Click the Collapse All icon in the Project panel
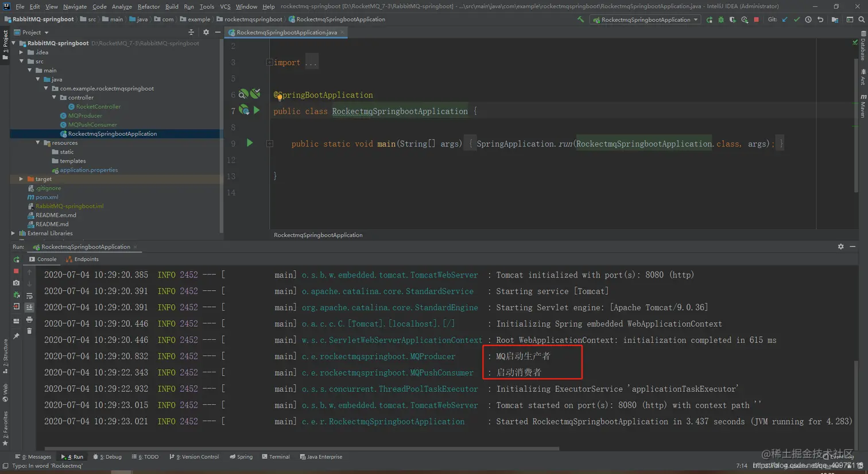This screenshot has width=868, height=474. tap(191, 32)
